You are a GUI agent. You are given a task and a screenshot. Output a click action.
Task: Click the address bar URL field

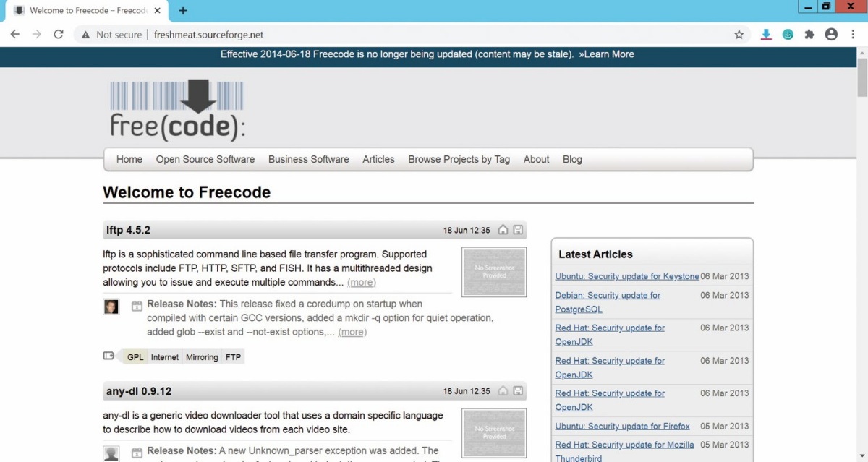tap(412, 34)
